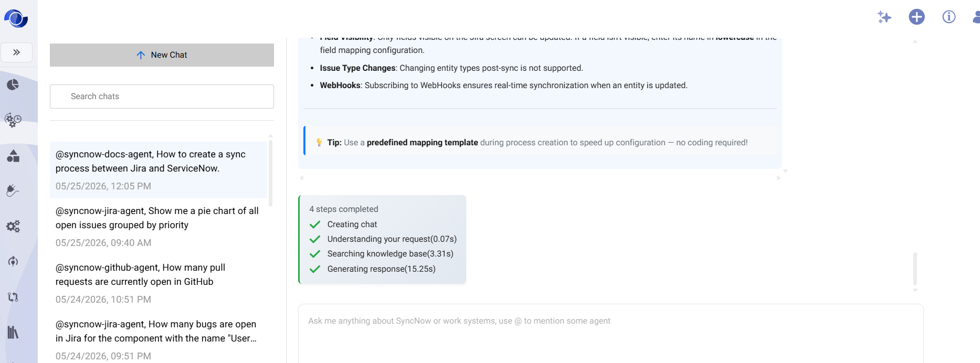Click the lightbulb Tip icon

coord(319,142)
